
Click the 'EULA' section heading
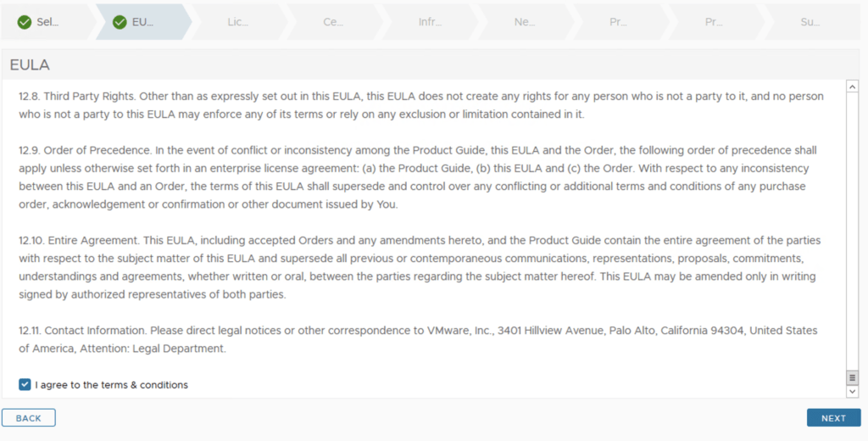coord(30,65)
